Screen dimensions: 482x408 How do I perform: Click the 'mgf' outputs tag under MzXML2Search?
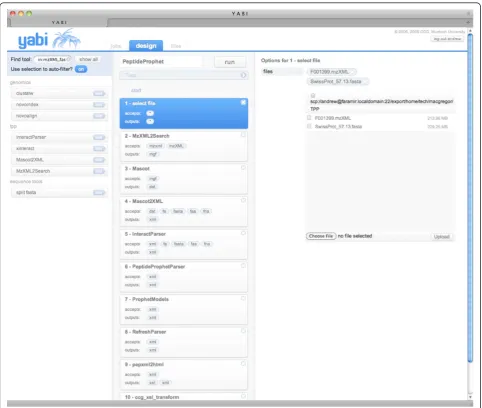153,154
